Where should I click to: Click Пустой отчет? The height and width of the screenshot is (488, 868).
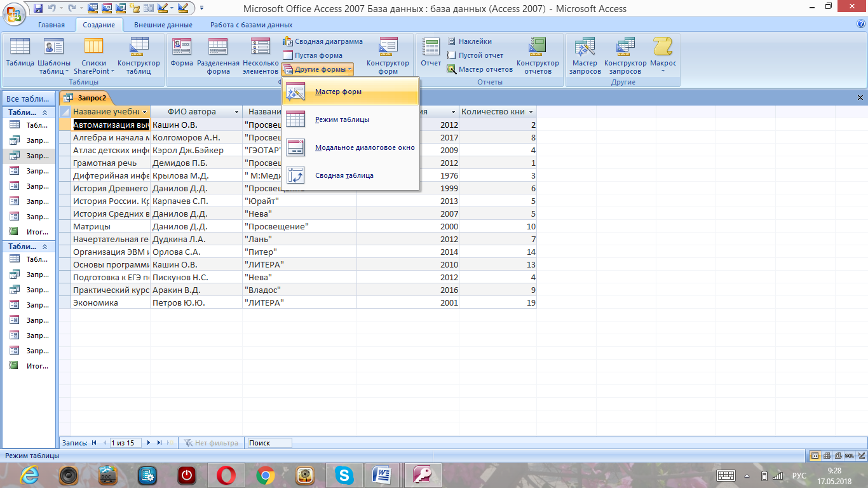tap(475, 55)
